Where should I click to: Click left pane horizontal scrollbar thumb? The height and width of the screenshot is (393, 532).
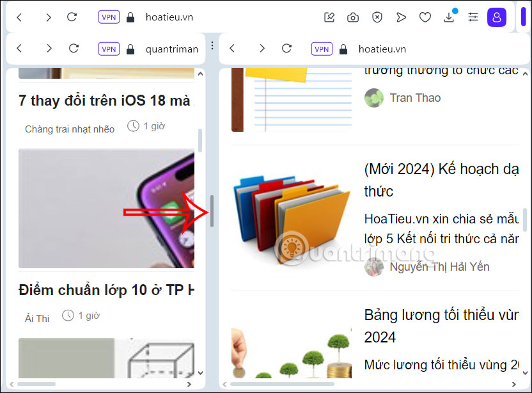pos(36,384)
